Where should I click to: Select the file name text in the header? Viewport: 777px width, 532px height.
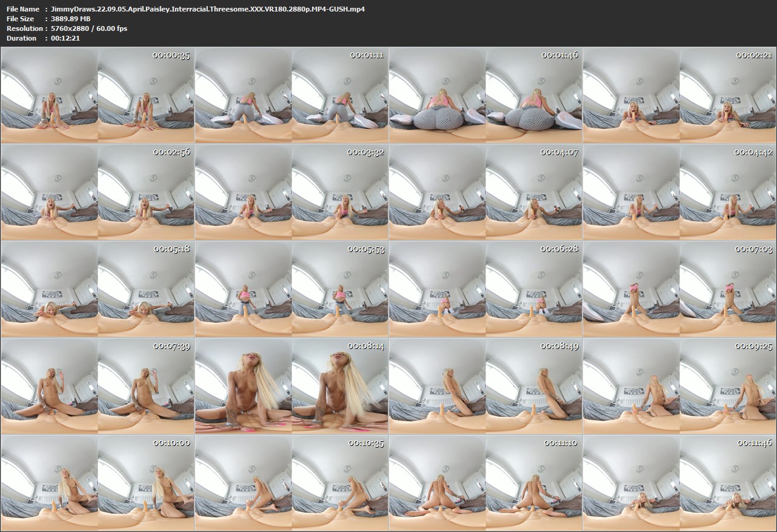208,9
